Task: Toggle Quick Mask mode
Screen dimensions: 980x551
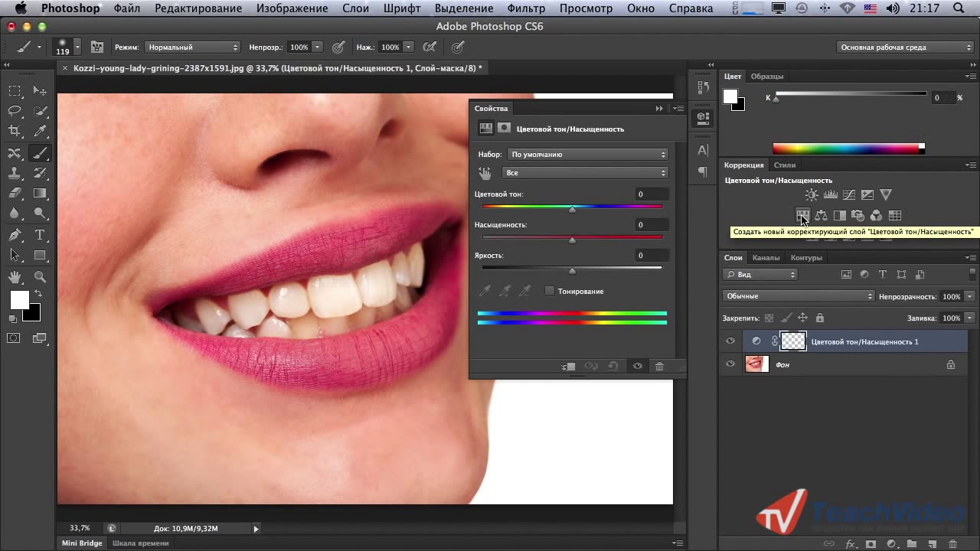Action: coord(14,337)
